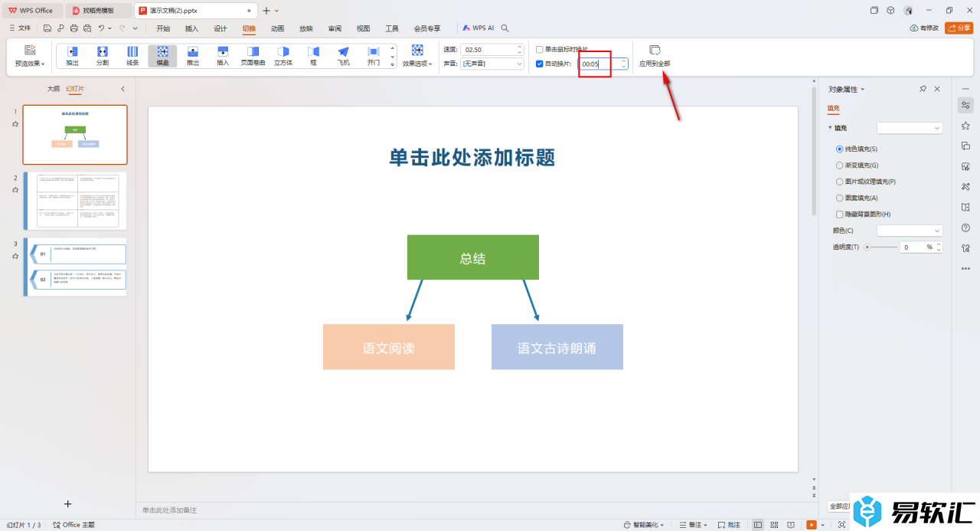980x531 pixels.
Task: Select the 插入 transition effect
Action: [x=223, y=56]
